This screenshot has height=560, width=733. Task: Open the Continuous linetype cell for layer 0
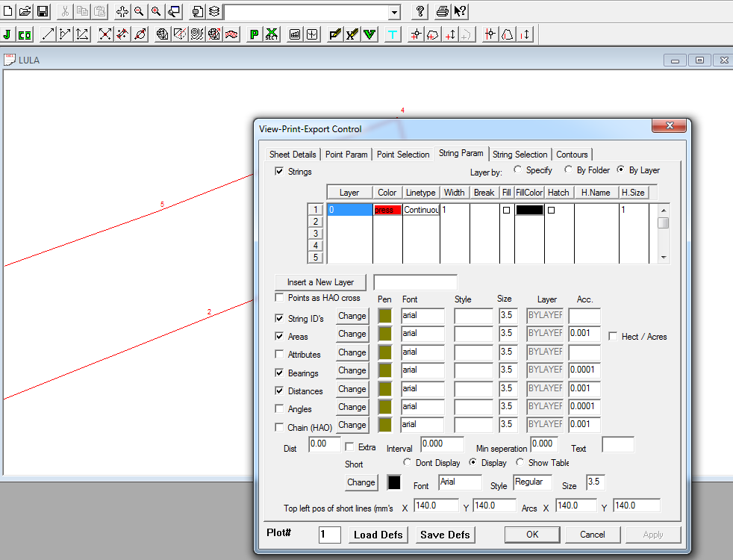point(419,210)
